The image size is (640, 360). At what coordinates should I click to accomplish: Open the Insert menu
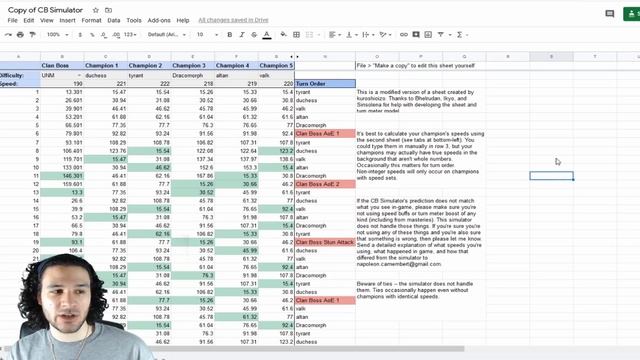(67, 20)
